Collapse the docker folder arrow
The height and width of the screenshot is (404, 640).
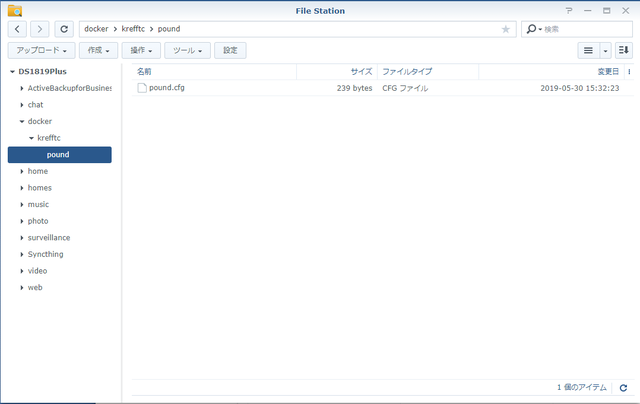point(22,122)
